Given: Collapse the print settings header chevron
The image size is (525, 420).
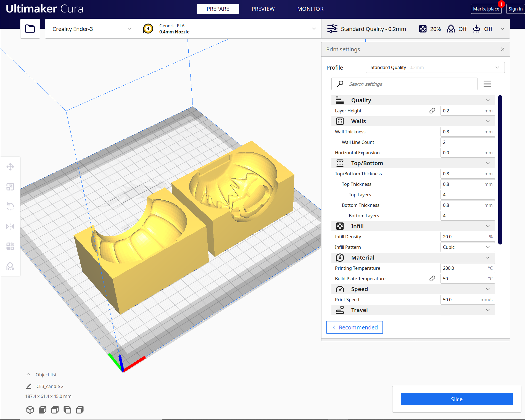Looking at the screenshot, I should coord(503,29).
